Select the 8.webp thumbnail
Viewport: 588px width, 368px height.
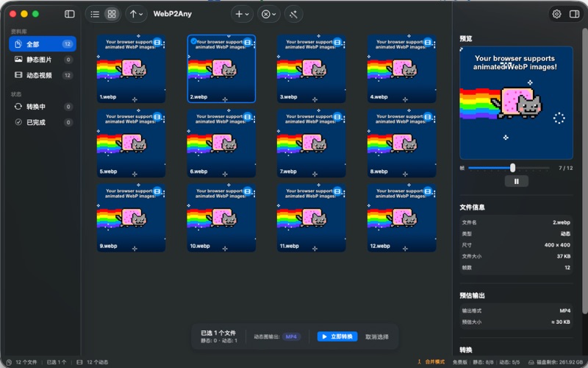point(401,143)
